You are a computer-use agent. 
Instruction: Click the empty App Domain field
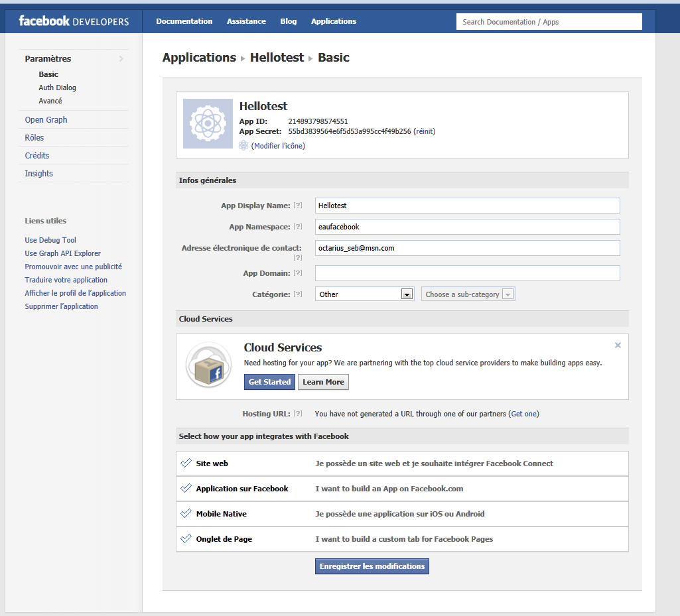tap(468, 273)
